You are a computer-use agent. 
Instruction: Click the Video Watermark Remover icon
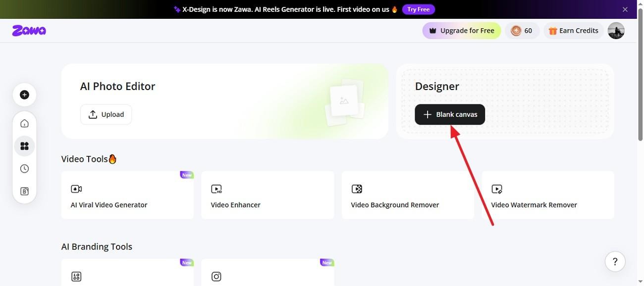(x=497, y=189)
